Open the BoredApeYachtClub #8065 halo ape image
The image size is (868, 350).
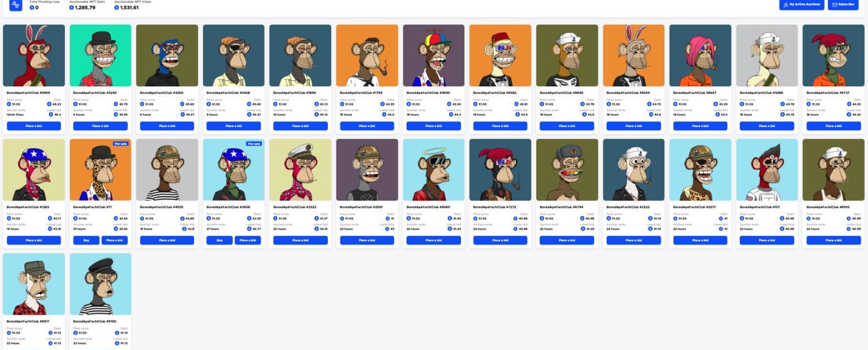[433, 170]
